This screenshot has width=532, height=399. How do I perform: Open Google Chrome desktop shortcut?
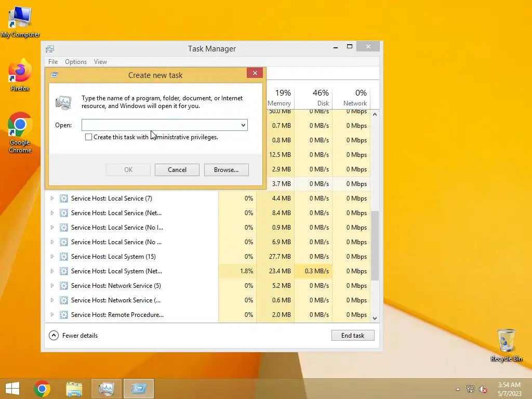pyautogui.click(x=20, y=132)
